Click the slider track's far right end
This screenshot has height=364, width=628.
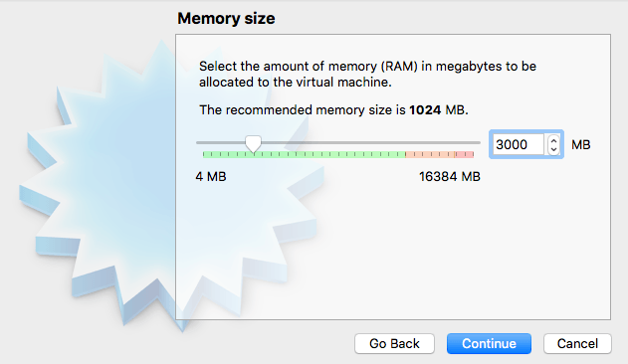(478, 142)
